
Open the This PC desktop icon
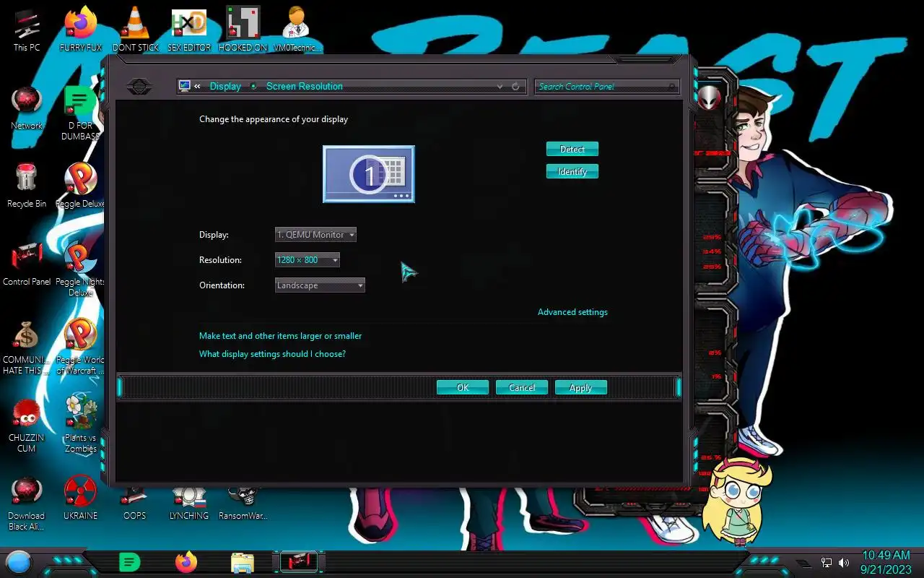[x=27, y=29]
